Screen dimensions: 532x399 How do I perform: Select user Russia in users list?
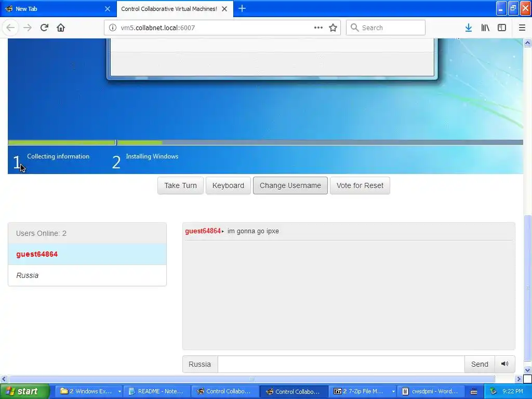pyautogui.click(x=87, y=275)
